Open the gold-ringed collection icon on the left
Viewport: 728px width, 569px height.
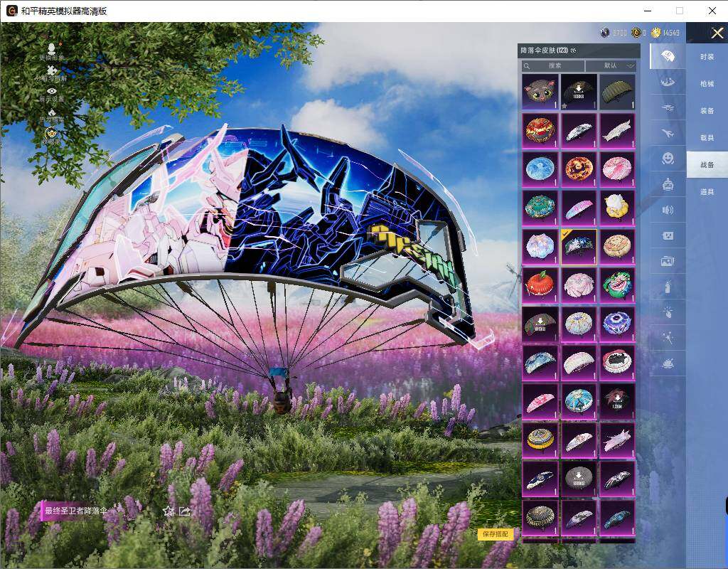coord(51,134)
